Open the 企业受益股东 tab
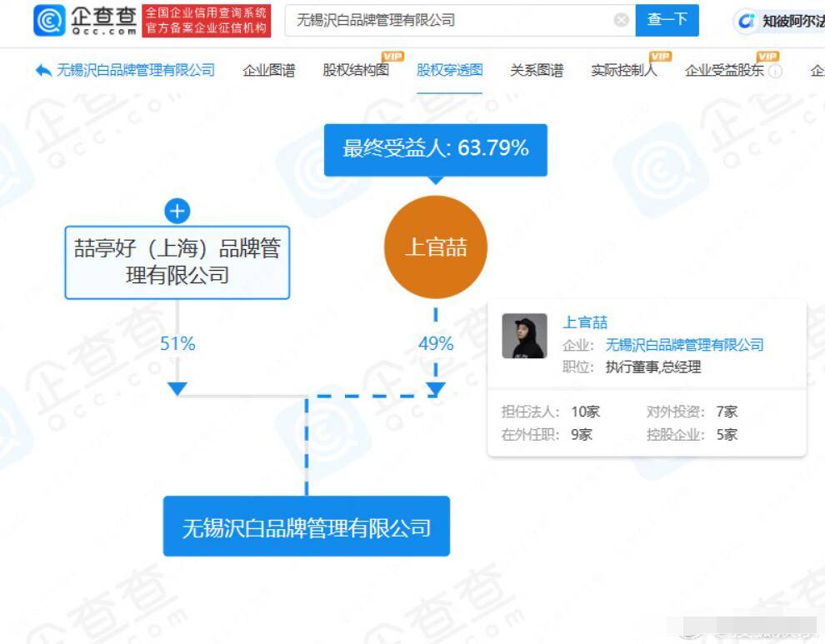This screenshot has height=644, width=825. [724, 71]
